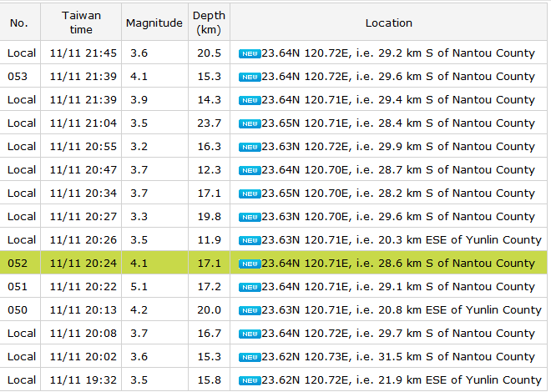Click the Location column header

388,23
